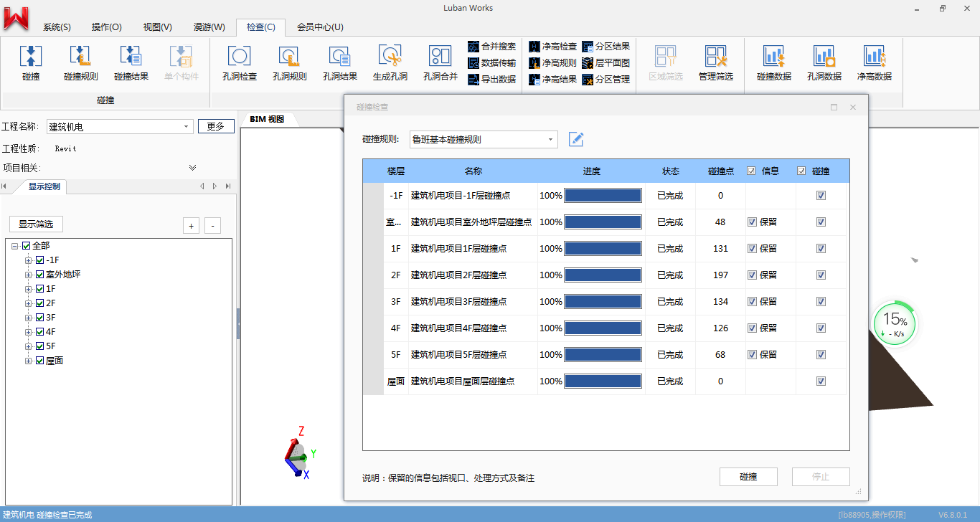Uncheck 全部 in the display tree
This screenshot has width=980, height=522.
pyautogui.click(x=27, y=246)
